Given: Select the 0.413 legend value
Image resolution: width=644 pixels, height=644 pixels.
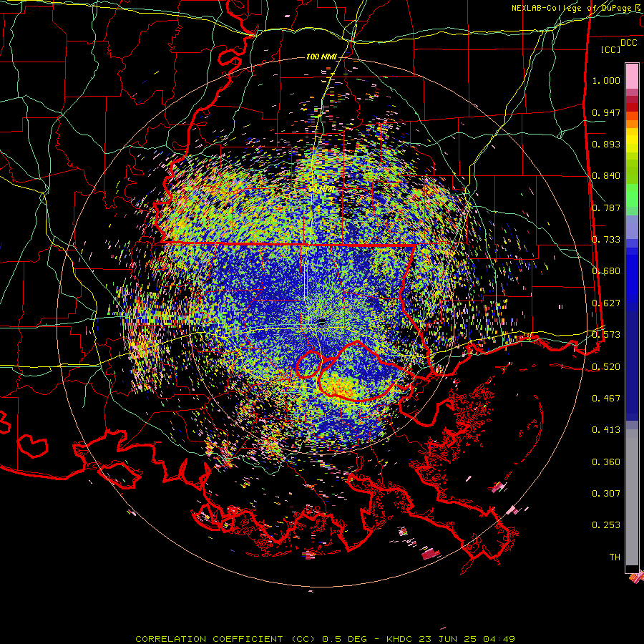Looking at the screenshot, I should 606,430.
